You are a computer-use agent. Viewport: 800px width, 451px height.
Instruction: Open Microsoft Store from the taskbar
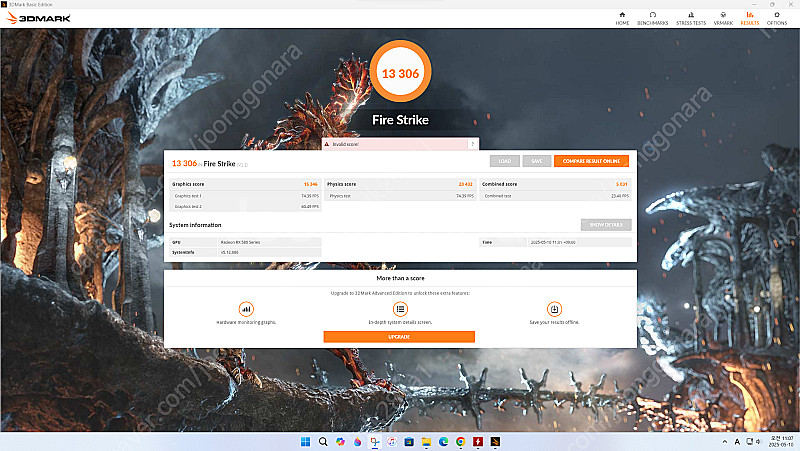click(x=409, y=442)
